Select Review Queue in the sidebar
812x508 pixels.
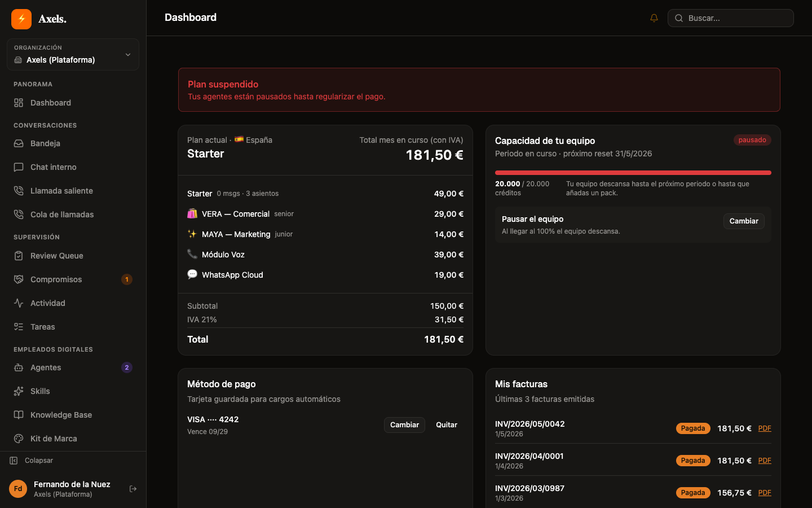[73, 256]
